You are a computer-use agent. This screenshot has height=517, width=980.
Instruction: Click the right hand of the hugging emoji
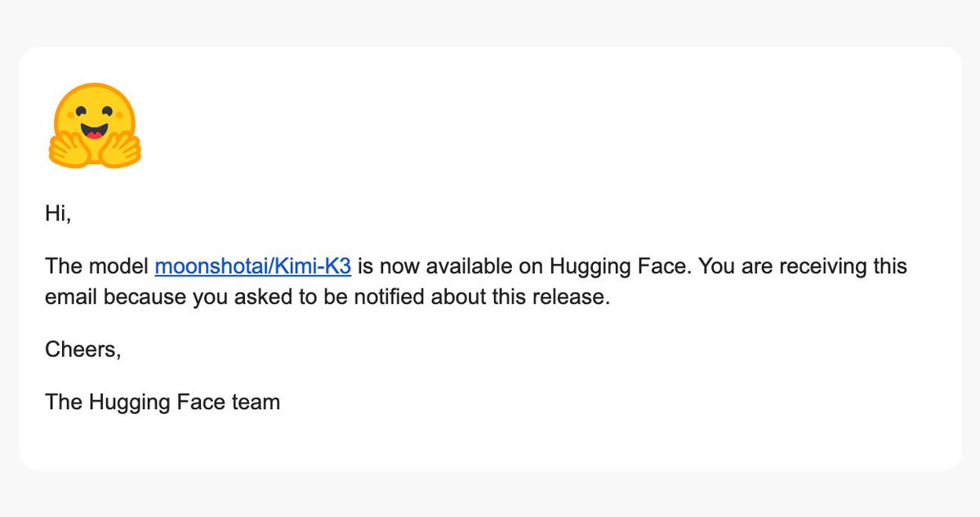coord(120,148)
